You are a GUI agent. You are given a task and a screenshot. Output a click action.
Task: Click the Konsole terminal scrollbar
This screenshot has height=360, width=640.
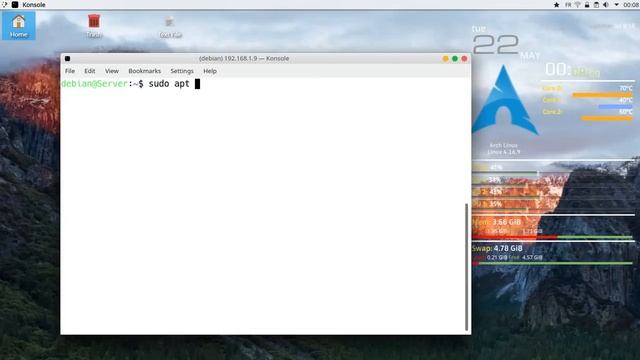467,267
